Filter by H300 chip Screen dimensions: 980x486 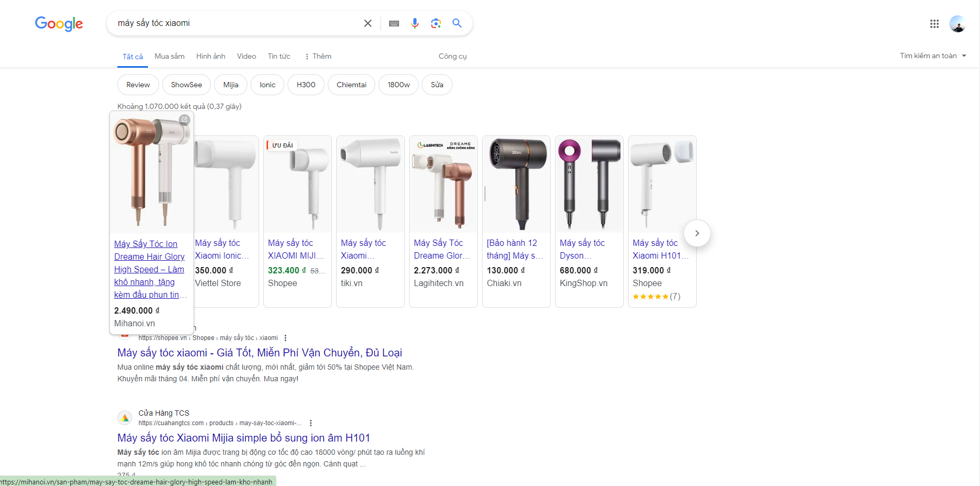point(306,85)
